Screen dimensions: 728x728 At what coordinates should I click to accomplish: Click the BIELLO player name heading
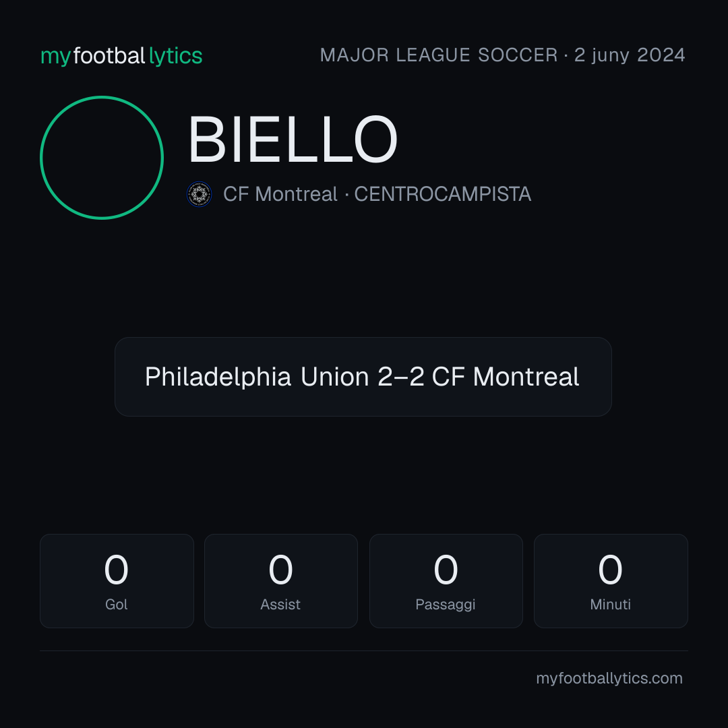[293, 140]
